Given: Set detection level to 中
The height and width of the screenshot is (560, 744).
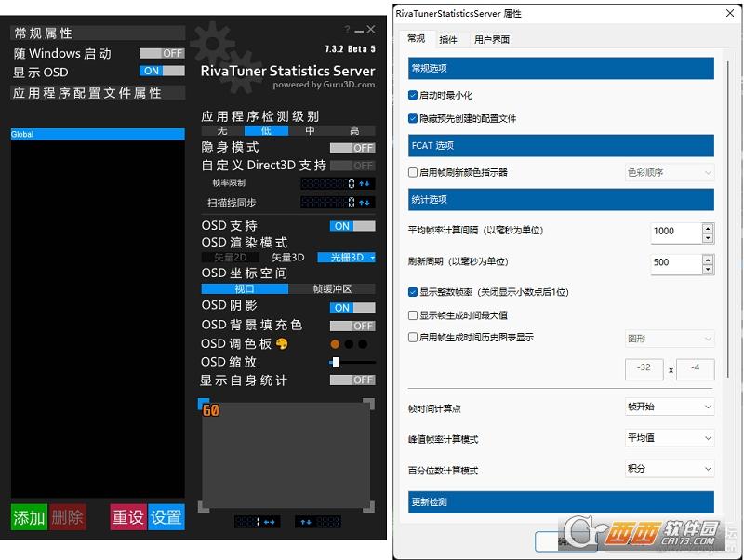Looking at the screenshot, I should pos(310,130).
